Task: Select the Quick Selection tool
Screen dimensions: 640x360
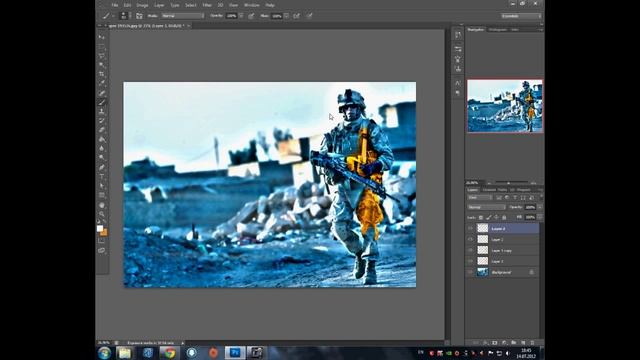Action: (102, 64)
